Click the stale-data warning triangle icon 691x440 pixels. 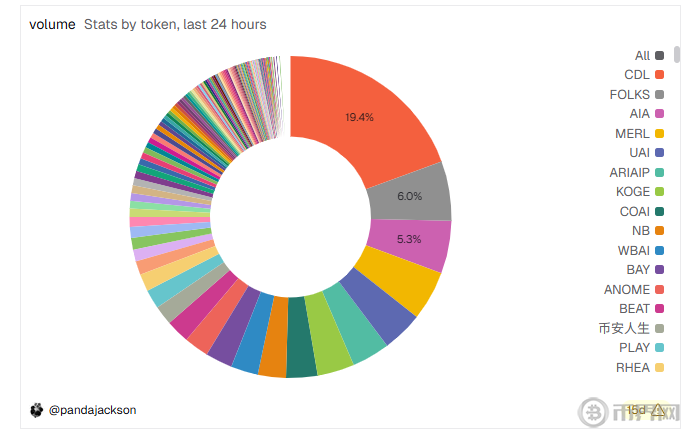pos(657,410)
